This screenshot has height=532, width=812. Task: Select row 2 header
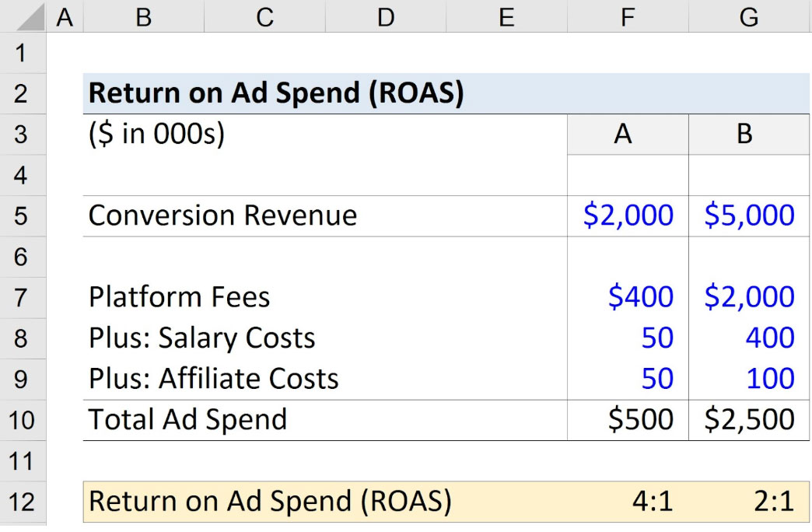[x=23, y=94]
